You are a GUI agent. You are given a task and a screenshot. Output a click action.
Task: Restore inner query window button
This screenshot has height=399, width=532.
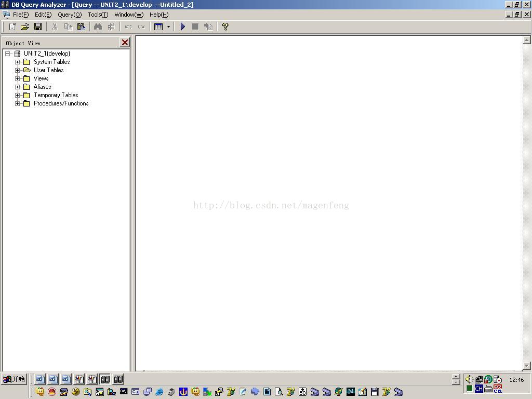coord(517,14)
